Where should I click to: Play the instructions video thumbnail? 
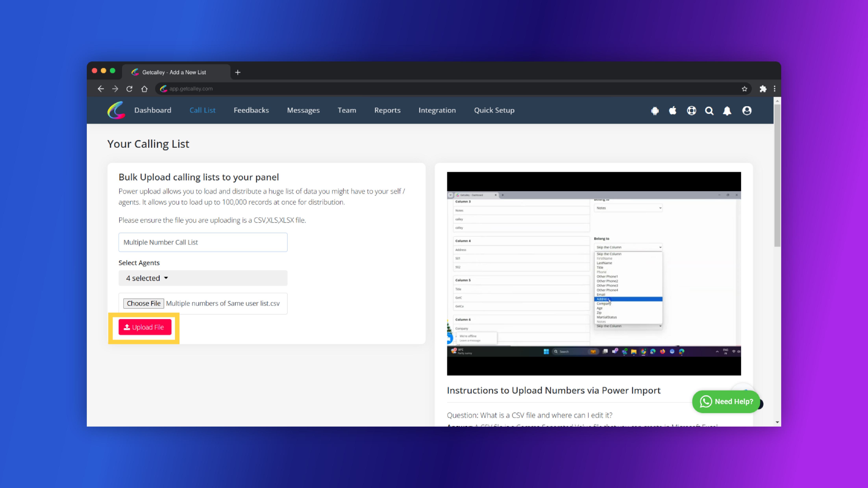(x=594, y=273)
